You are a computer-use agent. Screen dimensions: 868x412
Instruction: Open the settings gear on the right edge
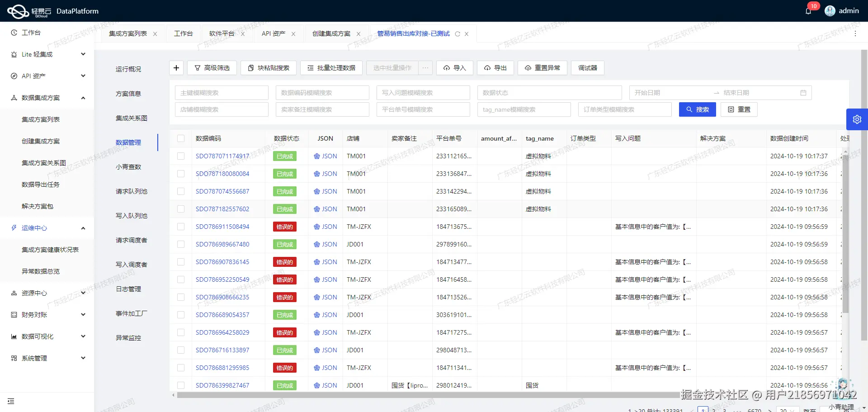click(857, 119)
